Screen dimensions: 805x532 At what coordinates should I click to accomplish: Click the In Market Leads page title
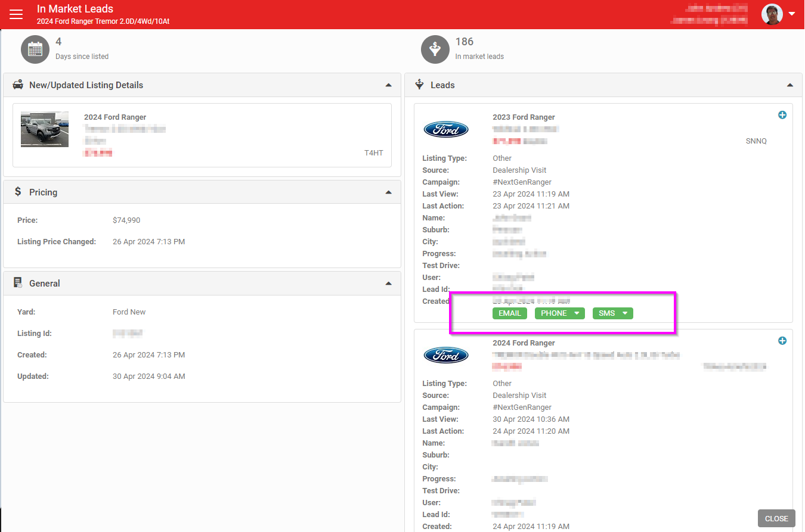pyautogui.click(x=75, y=9)
